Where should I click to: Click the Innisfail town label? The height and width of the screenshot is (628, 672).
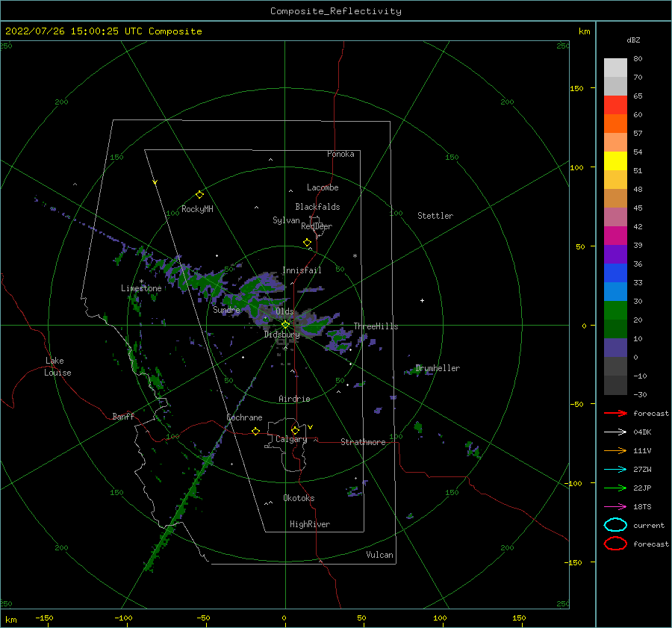[302, 270]
